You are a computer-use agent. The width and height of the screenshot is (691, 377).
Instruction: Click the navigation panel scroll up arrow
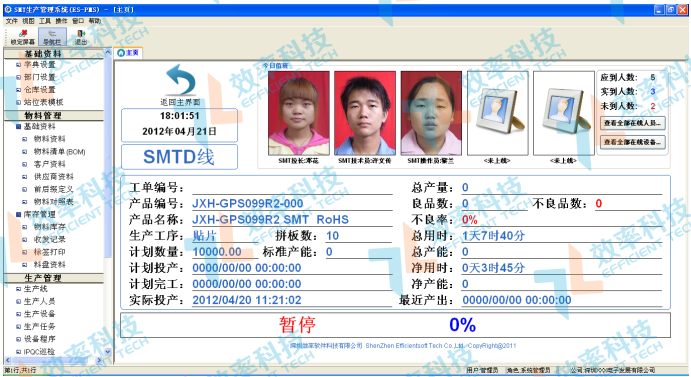point(108,52)
